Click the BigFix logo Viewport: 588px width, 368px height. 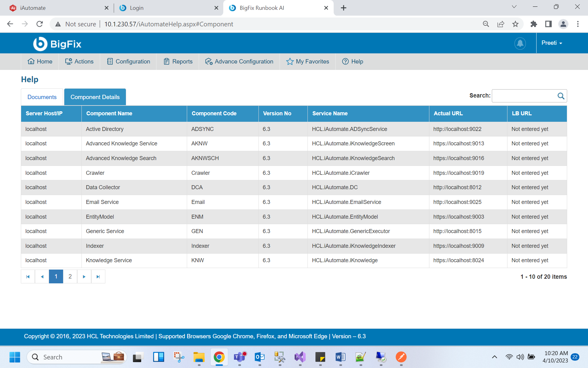pos(57,44)
